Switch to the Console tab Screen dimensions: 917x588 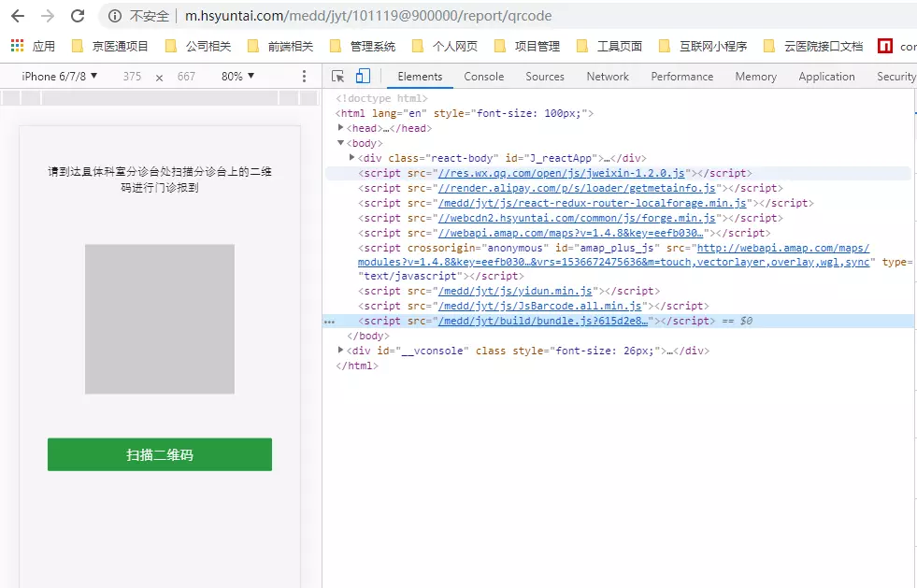click(x=483, y=76)
